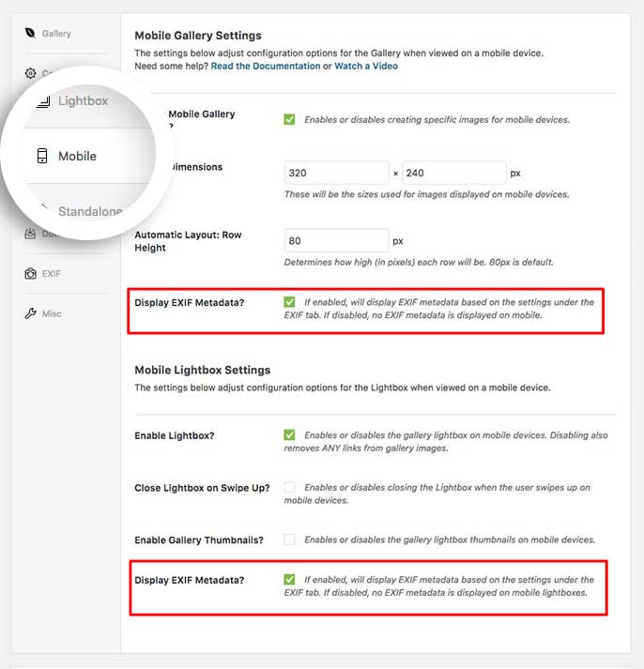The image size is (644, 669).
Task: Disable the Enable Lightbox checkbox
Action: coord(289,434)
